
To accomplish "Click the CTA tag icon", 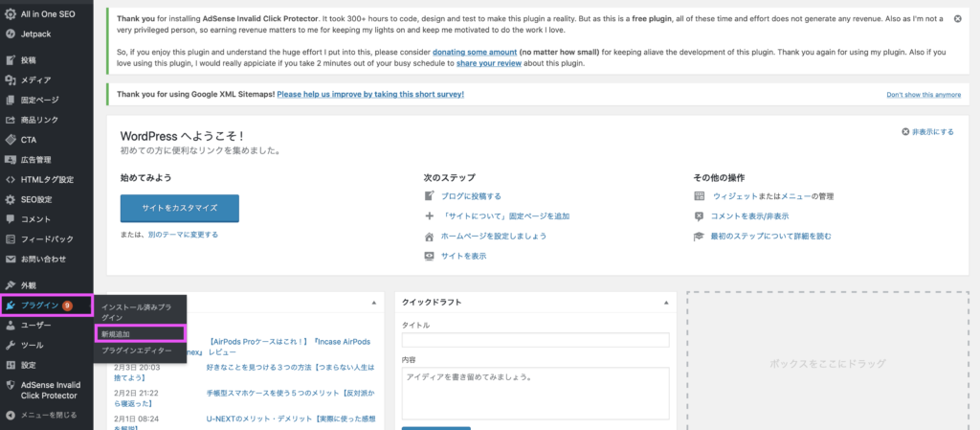I will pyautogui.click(x=10, y=140).
